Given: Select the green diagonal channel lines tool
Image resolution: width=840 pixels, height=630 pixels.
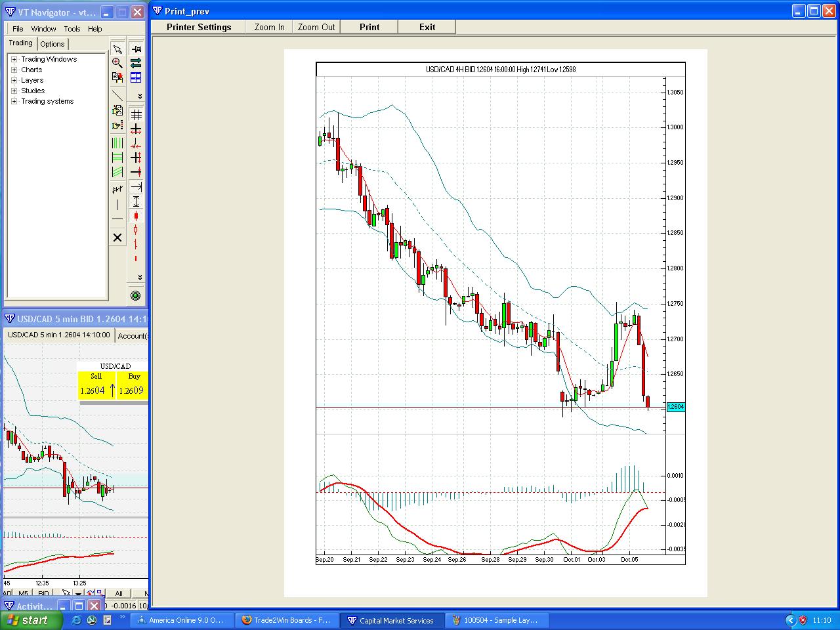Looking at the screenshot, I should coord(117,172).
